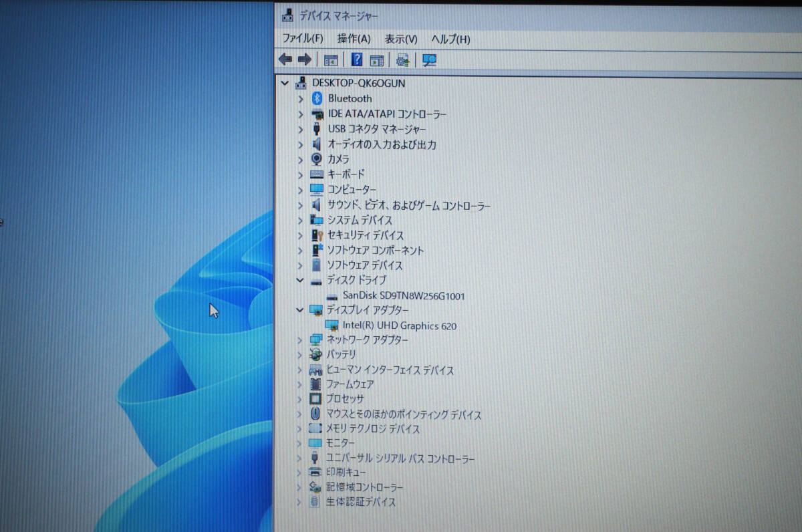Click the マウス pointing devices mouse icon

[315, 414]
